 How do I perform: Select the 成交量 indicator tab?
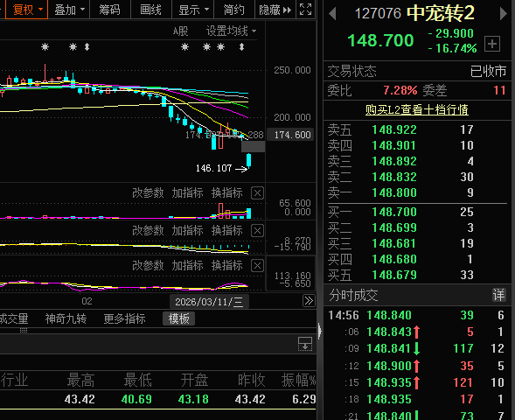14,318
